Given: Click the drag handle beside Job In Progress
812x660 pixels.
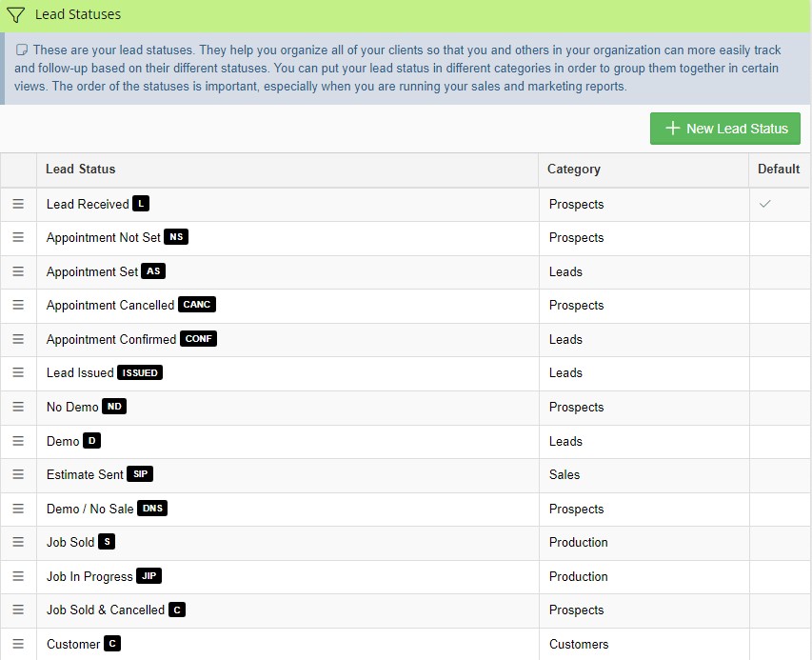Looking at the screenshot, I should click(19, 576).
